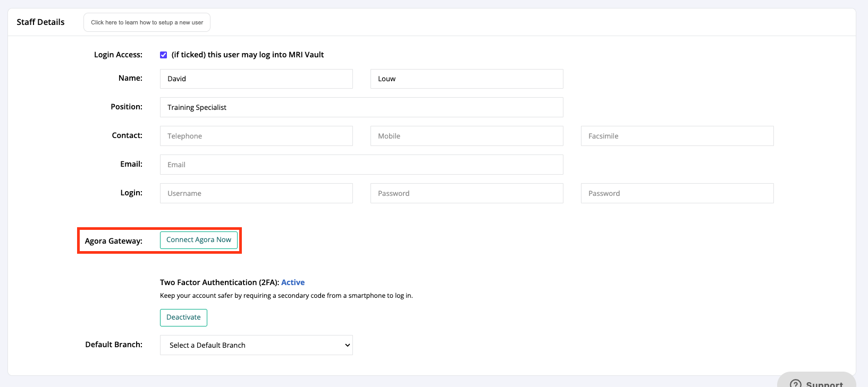Click the Position field with Training Specialist
The height and width of the screenshot is (387, 868).
point(361,107)
